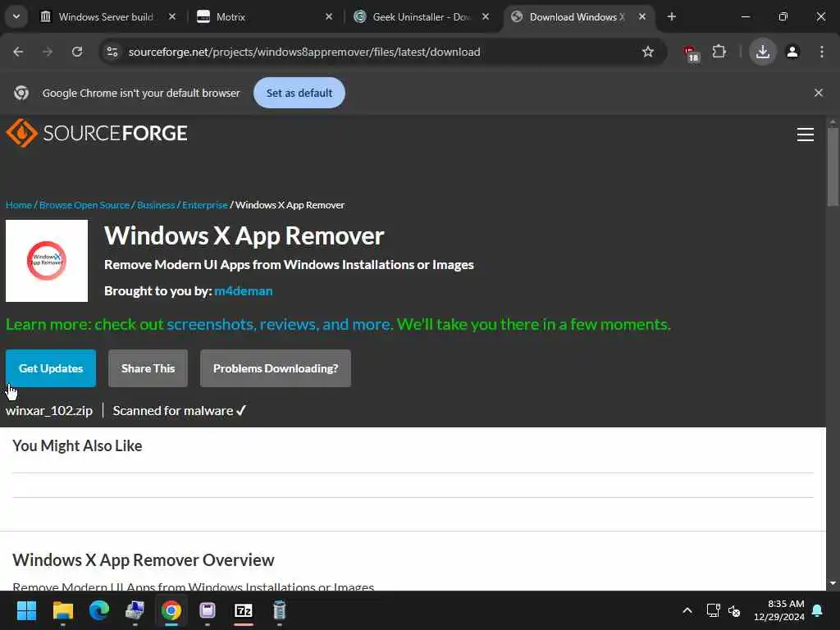Open the Windows Start menu

(26, 610)
